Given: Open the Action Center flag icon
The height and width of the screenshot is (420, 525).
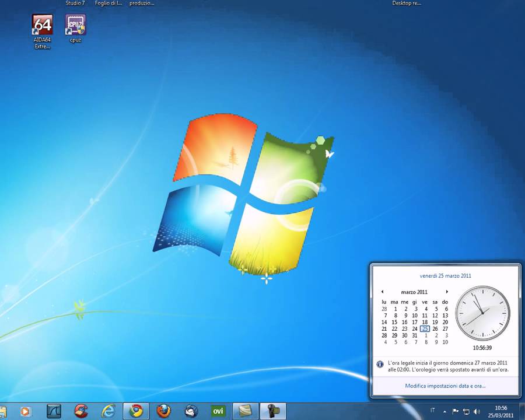Looking at the screenshot, I should [x=456, y=411].
